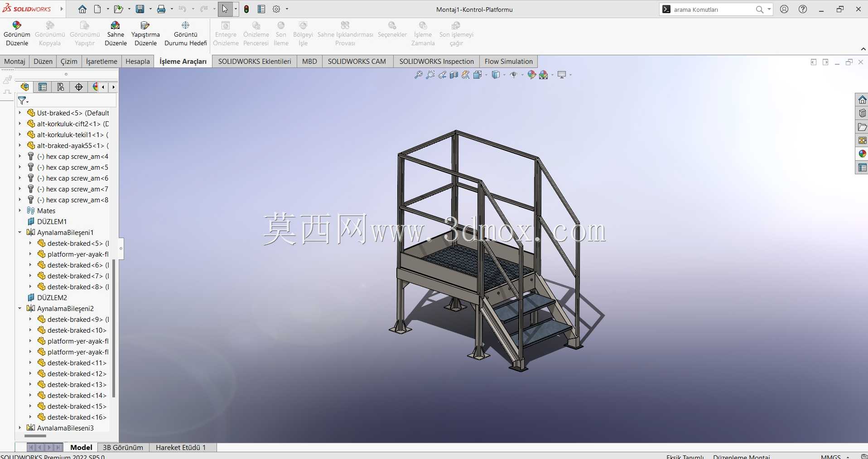
Task: Open SOLIDWORKS Eklentileri tab
Action: pyautogui.click(x=255, y=61)
